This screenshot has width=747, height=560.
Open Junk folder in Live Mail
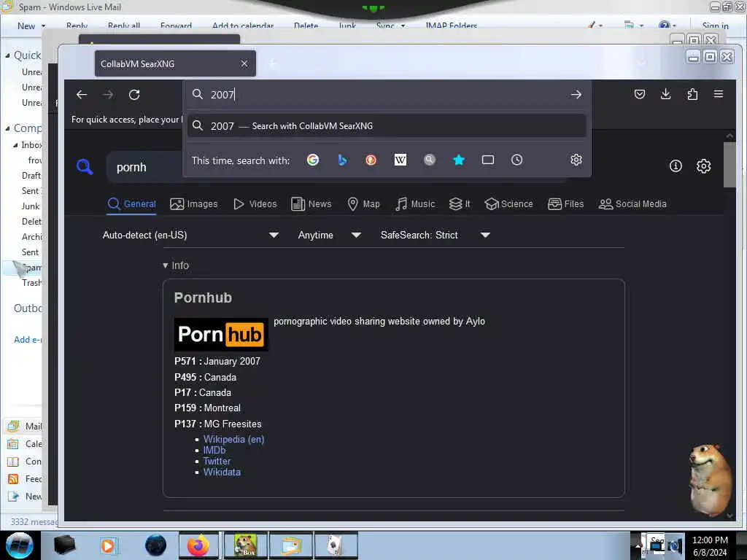point(31,206)
